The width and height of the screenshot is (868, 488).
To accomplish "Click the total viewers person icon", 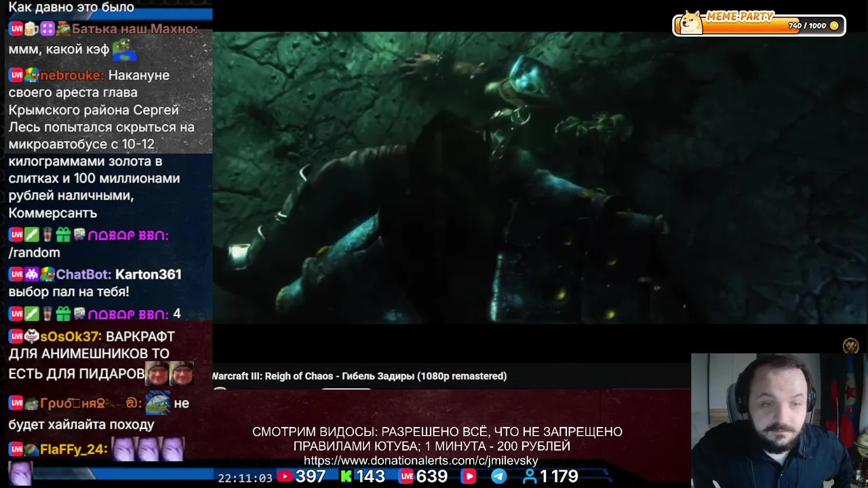I will (x=530, y=476).
